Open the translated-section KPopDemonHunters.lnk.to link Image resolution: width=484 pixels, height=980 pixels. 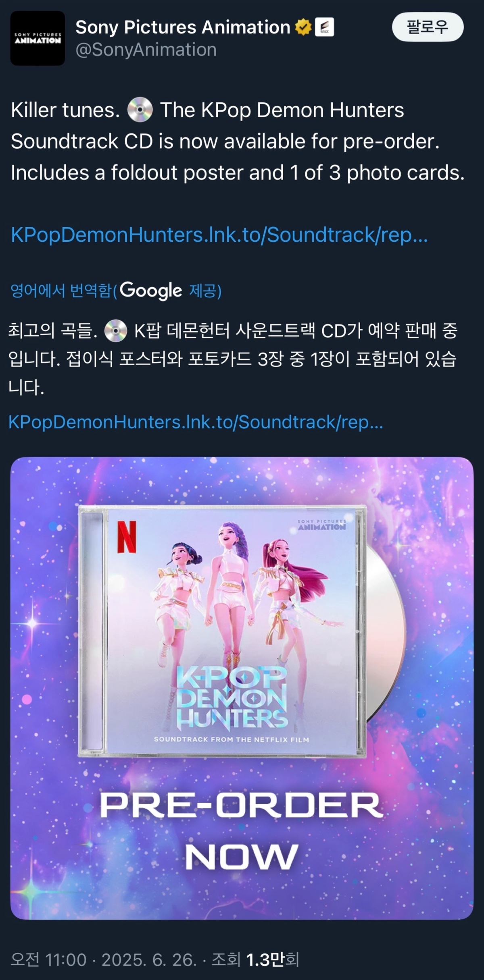click(x=196, y=422)
